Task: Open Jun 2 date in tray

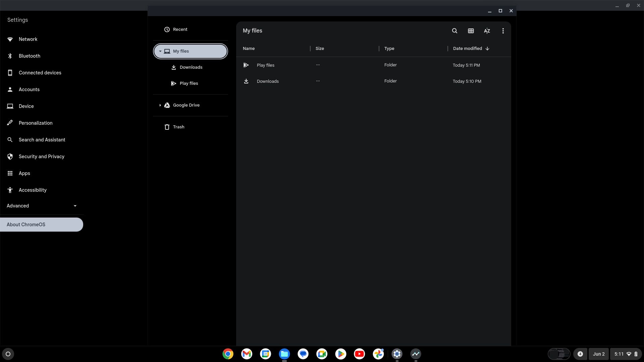Action: [599, 354]
